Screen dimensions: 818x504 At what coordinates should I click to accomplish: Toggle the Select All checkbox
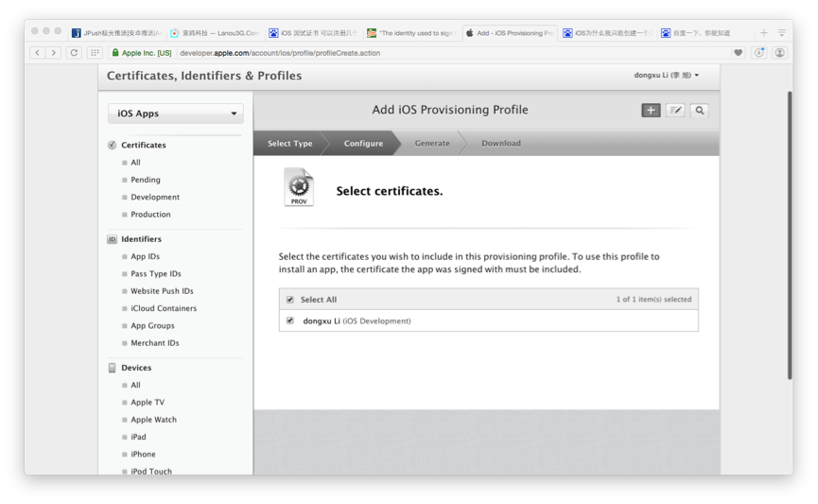(x=290, y=300)
